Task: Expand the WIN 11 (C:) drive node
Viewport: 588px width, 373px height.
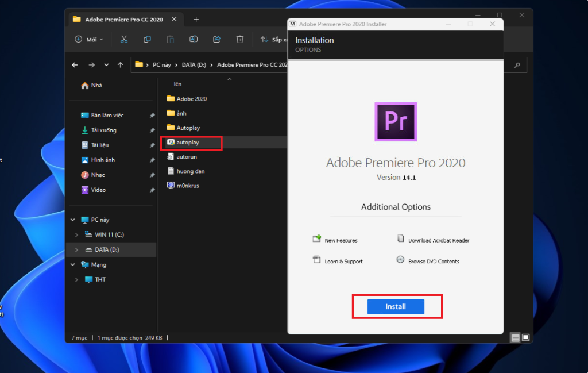Action: click(76, 235)
